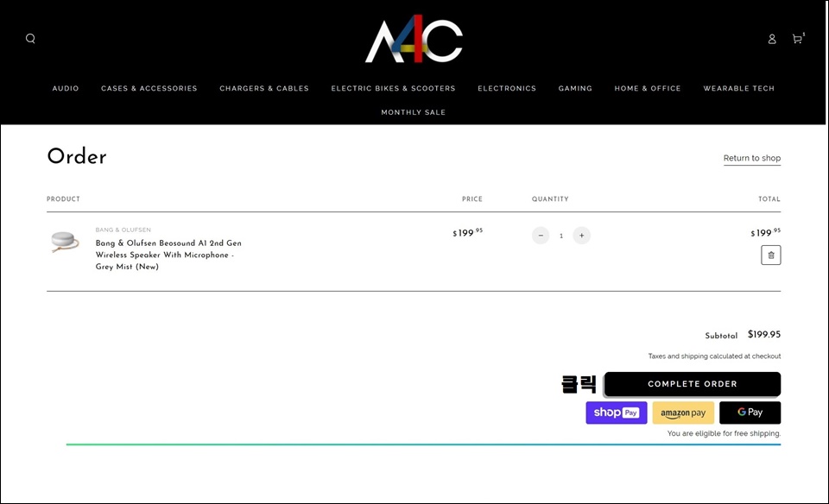The height and width of the screenshot is (504, 829).
Task: Pay with Amazon Pay button
Action: (x=683, y=413)
